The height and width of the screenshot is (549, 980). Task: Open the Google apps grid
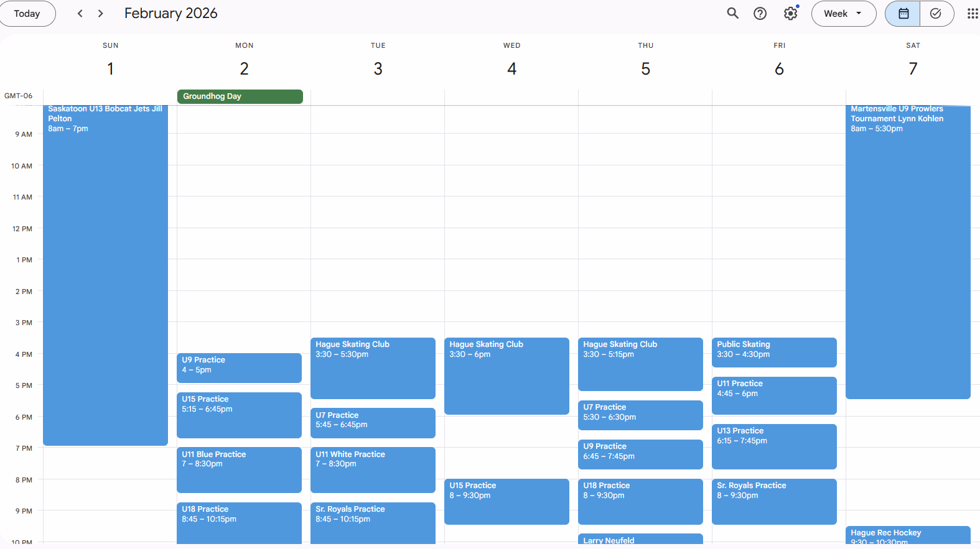click(972, 13)
